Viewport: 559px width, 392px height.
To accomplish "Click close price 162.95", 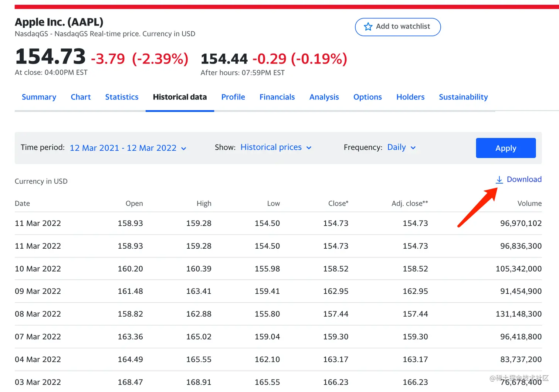I will pos(336,291).
